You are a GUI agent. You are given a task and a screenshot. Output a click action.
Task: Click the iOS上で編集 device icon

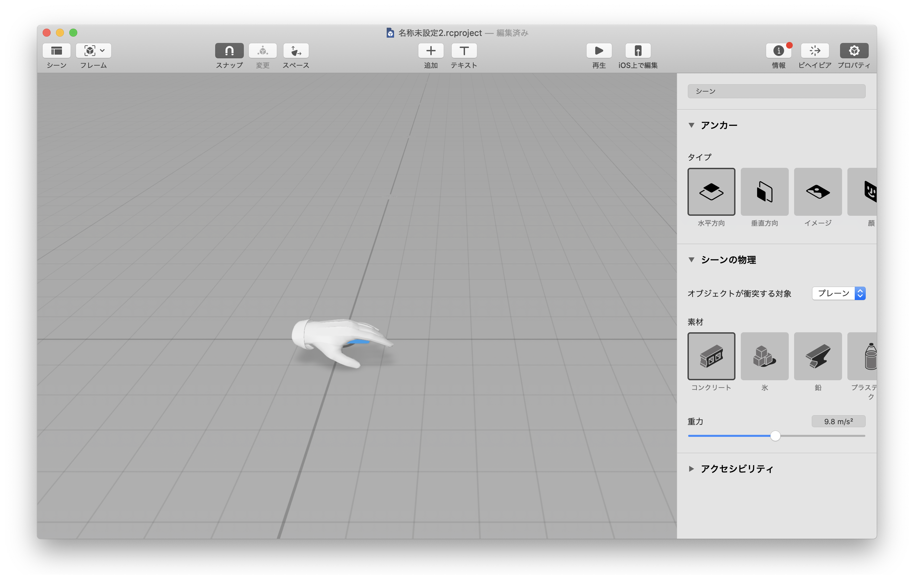pyautogui.click(x=638, y=51)
